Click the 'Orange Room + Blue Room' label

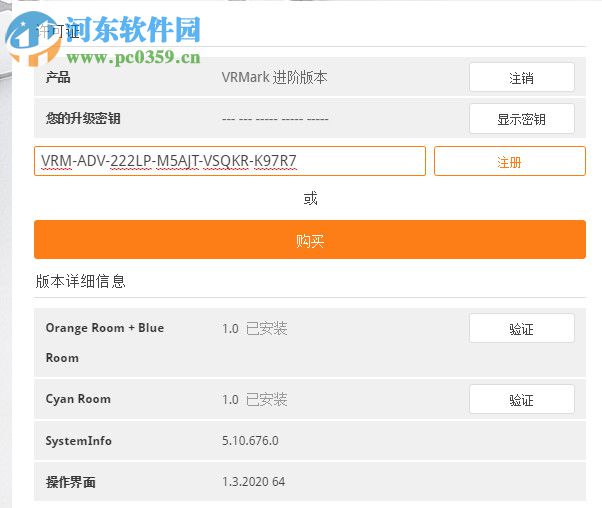pyautogui.click(x=104, y=343)
